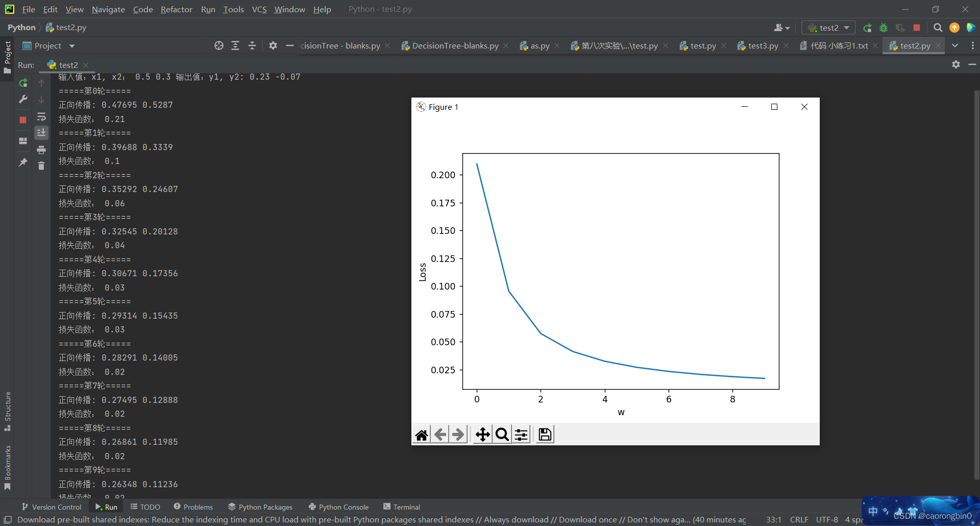Click the Run icon in top toolbar
980x526 pixels.
coord(867,28)
